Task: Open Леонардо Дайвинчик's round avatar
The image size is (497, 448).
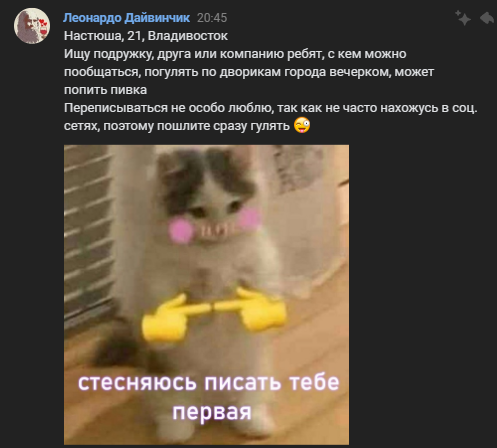Action: pyautogui.click(x=32, y=26)
